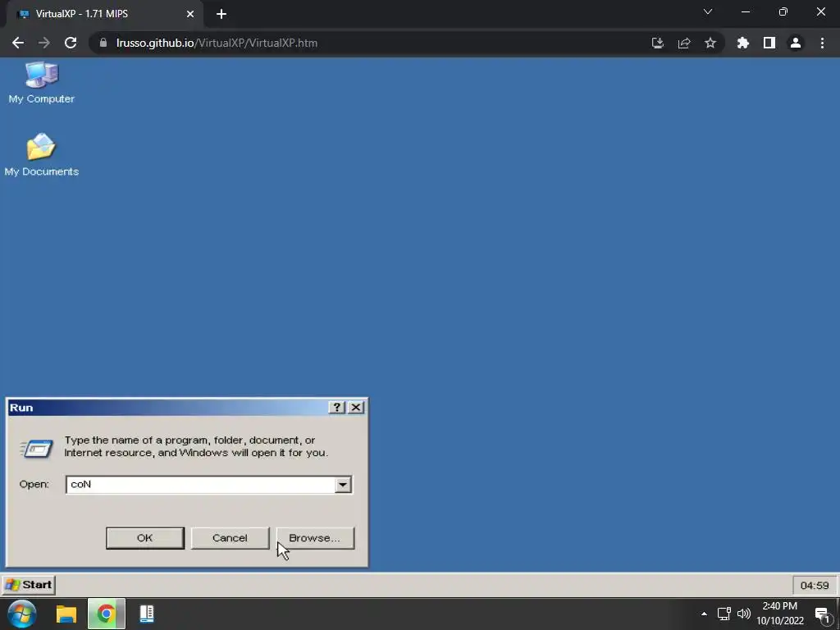This screenshot has height=630, width=840.
Task: Cancel the Run dialog
Action: tap(230, 538)
